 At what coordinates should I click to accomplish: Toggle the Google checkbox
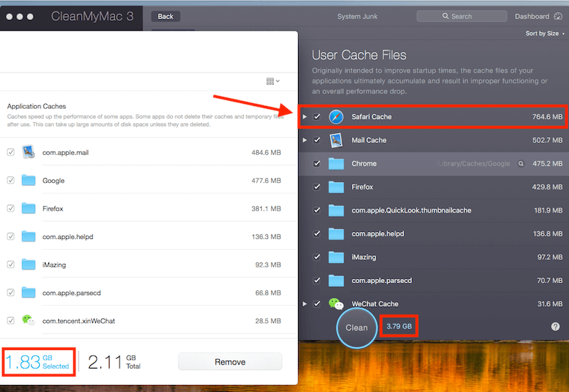(11, 180)
